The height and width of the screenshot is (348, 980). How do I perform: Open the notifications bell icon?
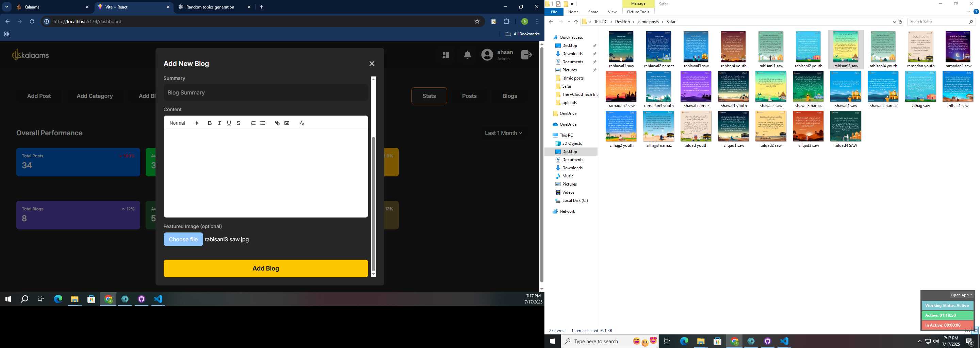point(467,55)
